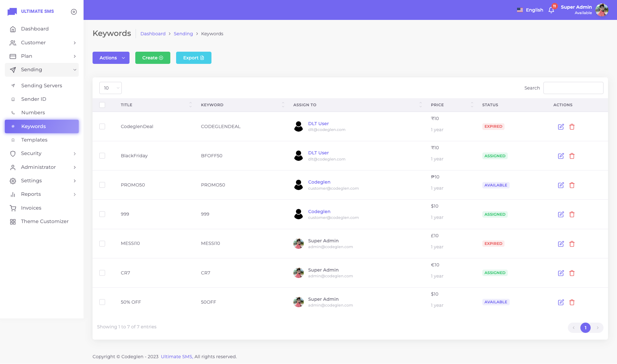Image resolution: width=617 pixels, height=364 pixels.
Task: Click the Search input field
Action: coord(573,88)
